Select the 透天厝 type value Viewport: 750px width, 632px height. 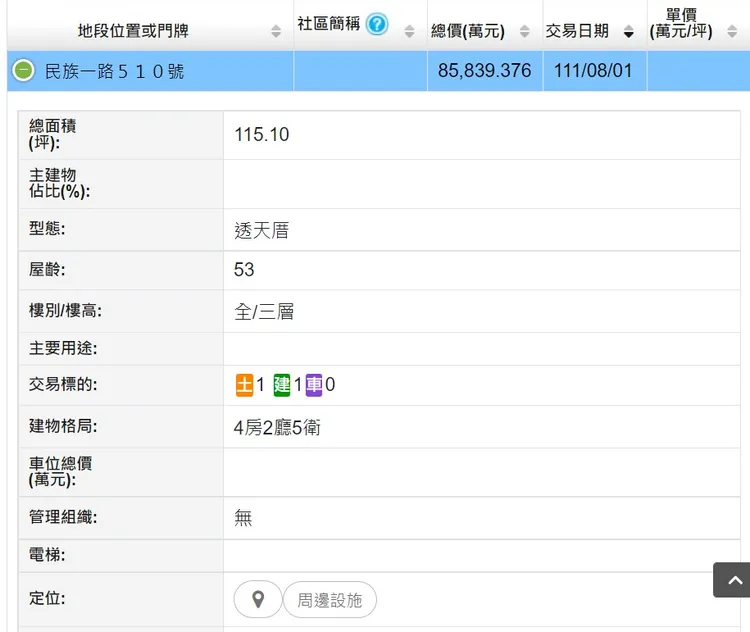[x=262, y=231]
